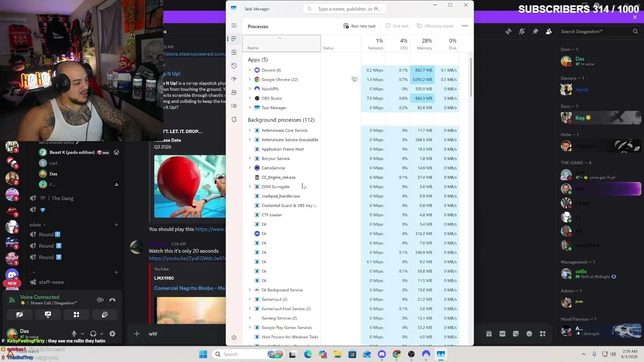Sort processes by Status column
This screenshot has height=362, width=644.
coord(341,44)
